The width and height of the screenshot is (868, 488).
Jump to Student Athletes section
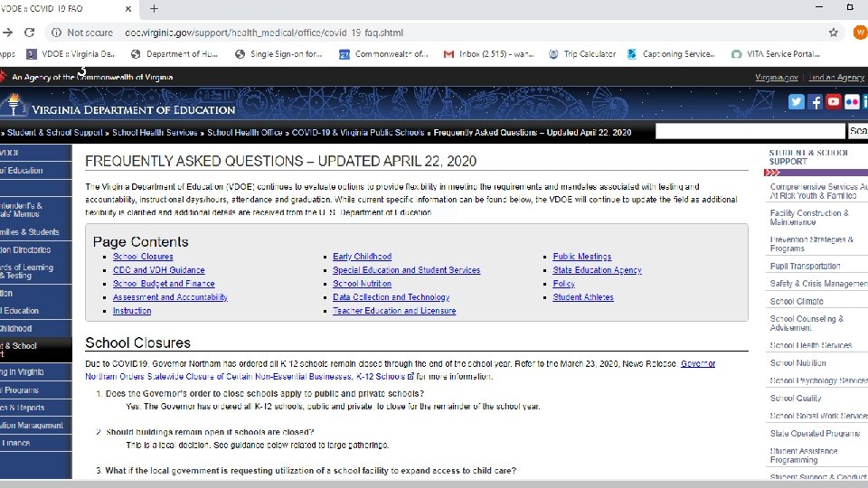tap(583, 297)
